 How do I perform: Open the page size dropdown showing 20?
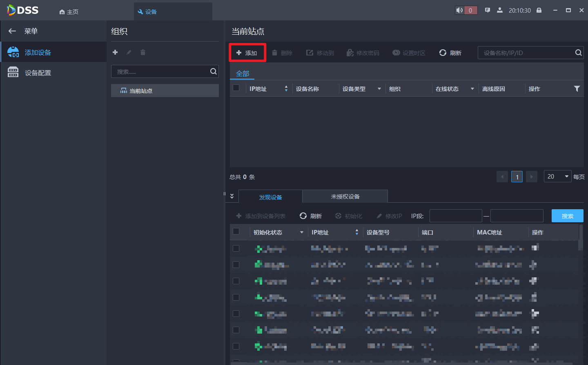point(557,176)
